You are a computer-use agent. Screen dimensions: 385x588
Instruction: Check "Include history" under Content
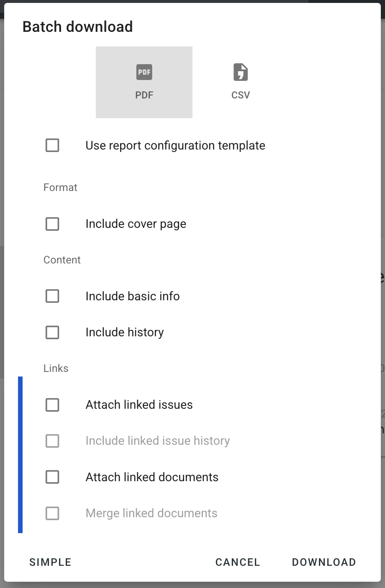click(52, 332)
